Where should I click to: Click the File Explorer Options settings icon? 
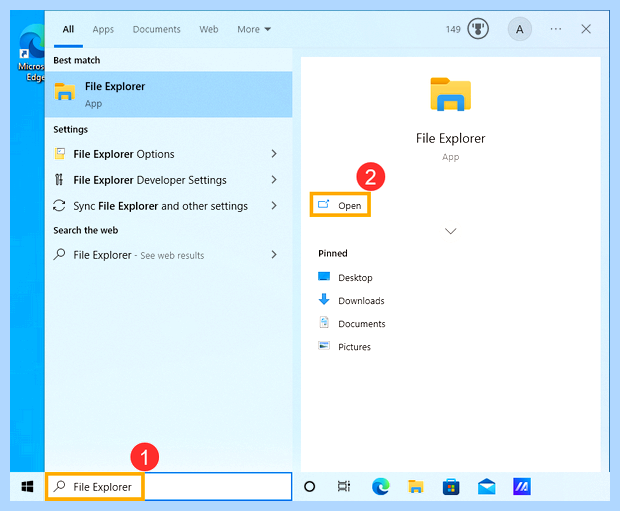[60, 153]
